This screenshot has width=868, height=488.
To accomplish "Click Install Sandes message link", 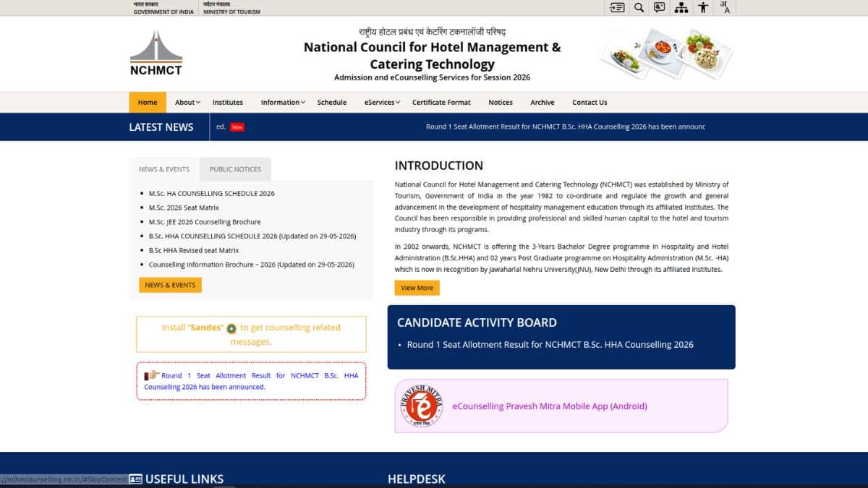I will click(251, 334).
